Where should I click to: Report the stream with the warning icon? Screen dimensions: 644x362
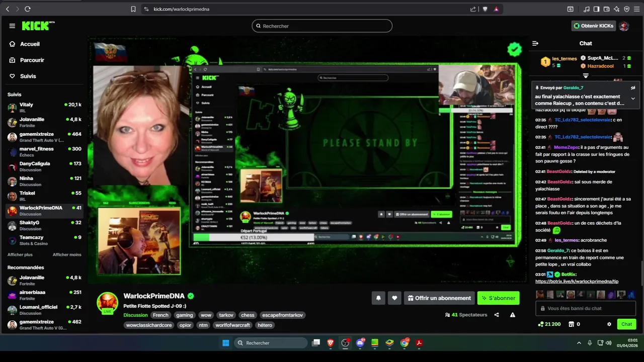coord(512,315)
